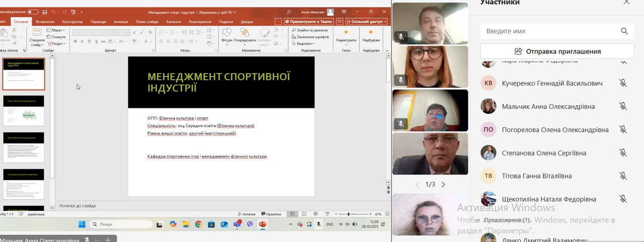Open Viber from the Windows taskbar
Screen dimensions: 644x242
click(x=250, y=224)
